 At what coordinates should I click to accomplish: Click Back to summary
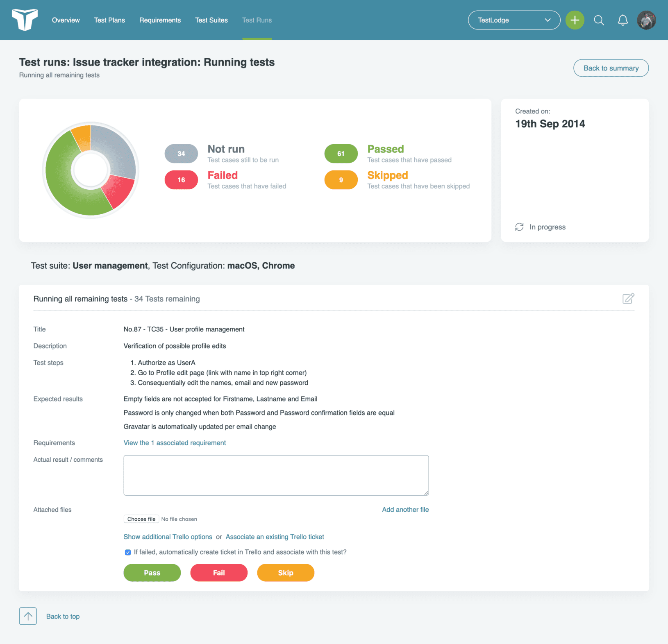[611, 68]
